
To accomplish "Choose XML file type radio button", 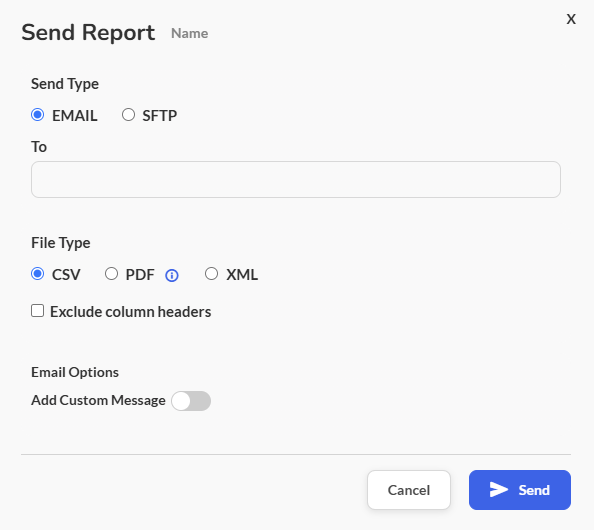I will [211, 274].
